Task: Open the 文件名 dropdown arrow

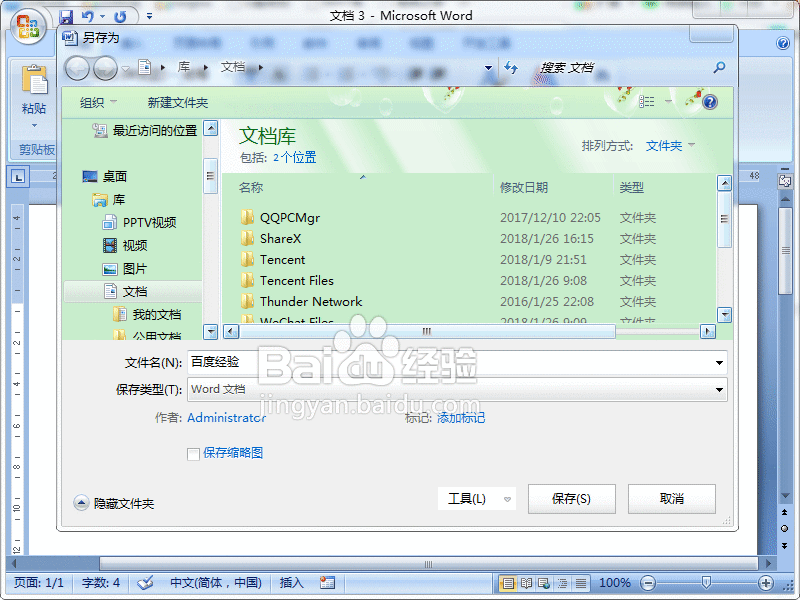Action: 719,363
